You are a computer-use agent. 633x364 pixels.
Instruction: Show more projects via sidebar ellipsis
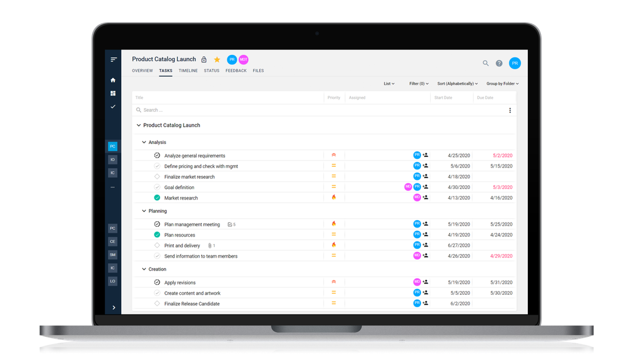tap(113, 187)
